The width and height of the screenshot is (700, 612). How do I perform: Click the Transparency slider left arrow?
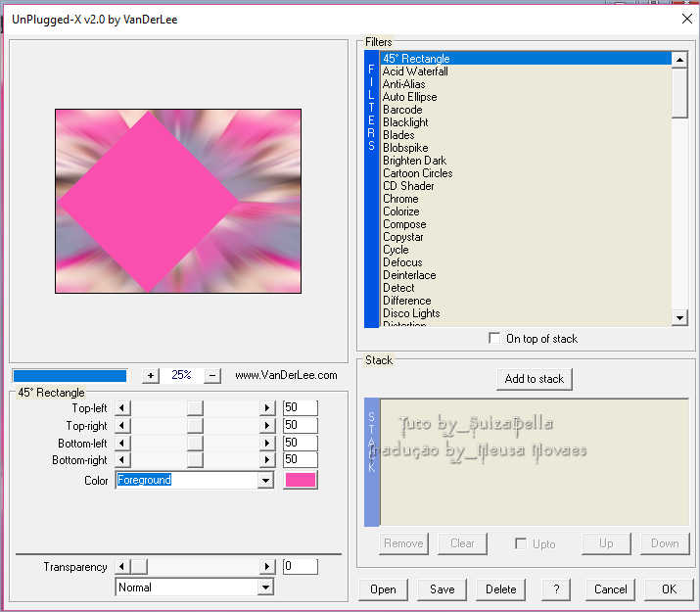tap(122, 567)
